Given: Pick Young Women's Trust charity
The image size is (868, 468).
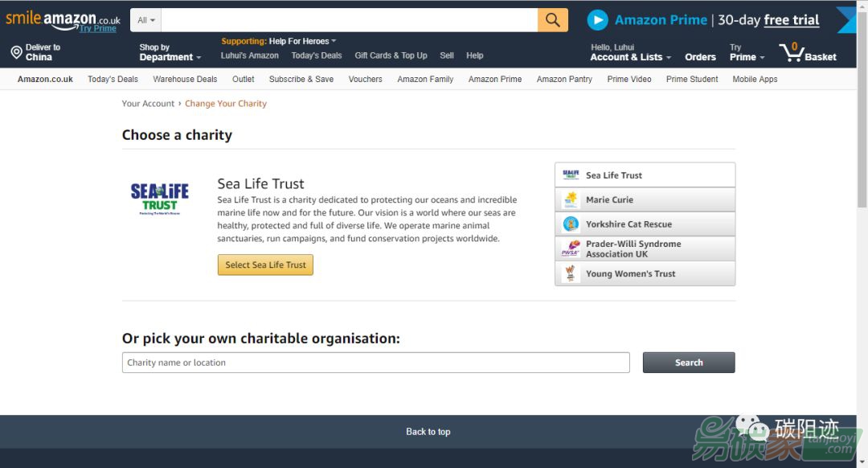Looking at the screenshot, I should [645, 274].
